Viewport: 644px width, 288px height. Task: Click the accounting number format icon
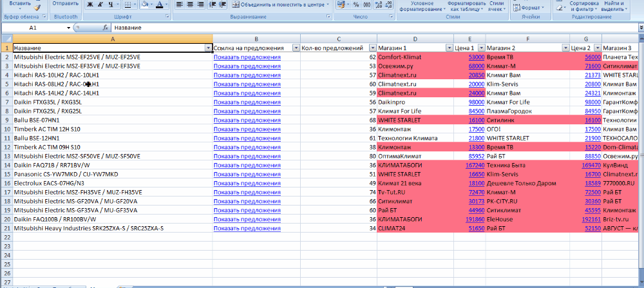click(341, 5)
